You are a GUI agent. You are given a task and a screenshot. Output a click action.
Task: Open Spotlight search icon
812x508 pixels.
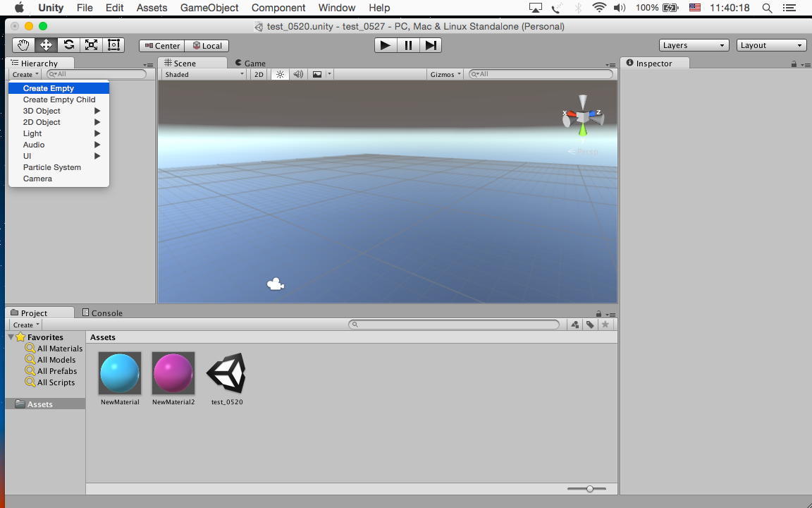click(x=768, y=8)
